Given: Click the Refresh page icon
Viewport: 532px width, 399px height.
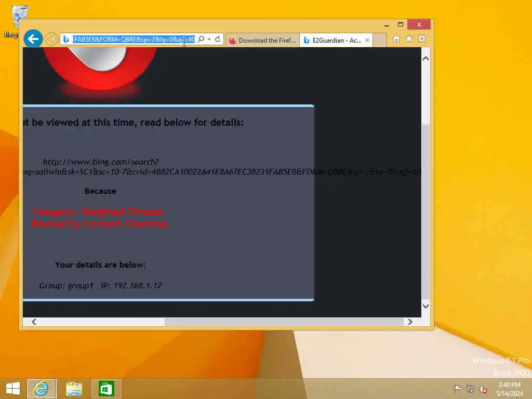Looking at the screenshot, I should tap(218, 39).
